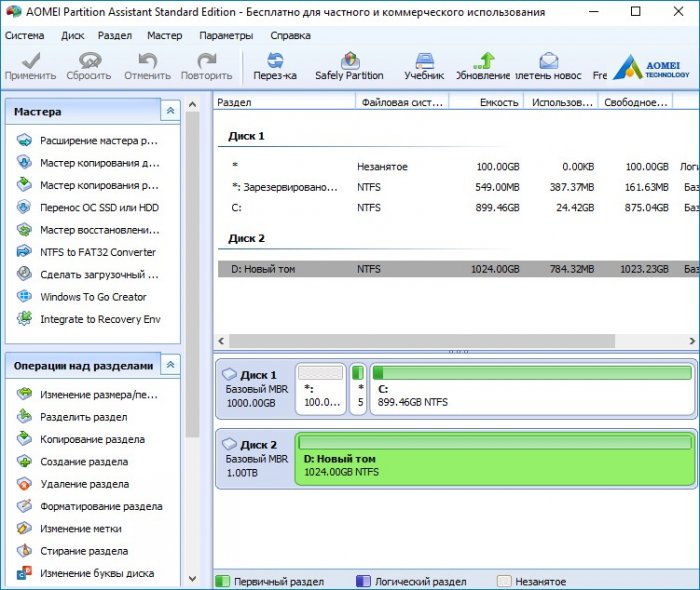Choose Стирание раздела operation

point(72,551)
